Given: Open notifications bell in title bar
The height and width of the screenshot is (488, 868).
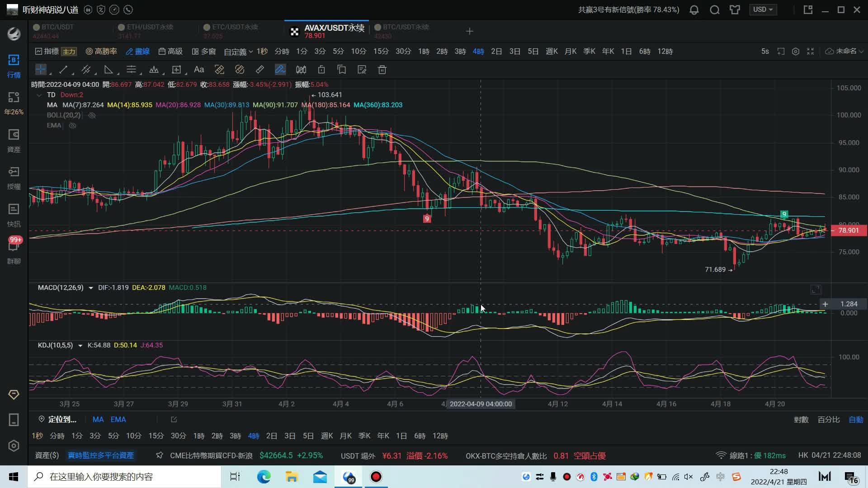Looking at the screenshot, I should (x=694, y=10).
